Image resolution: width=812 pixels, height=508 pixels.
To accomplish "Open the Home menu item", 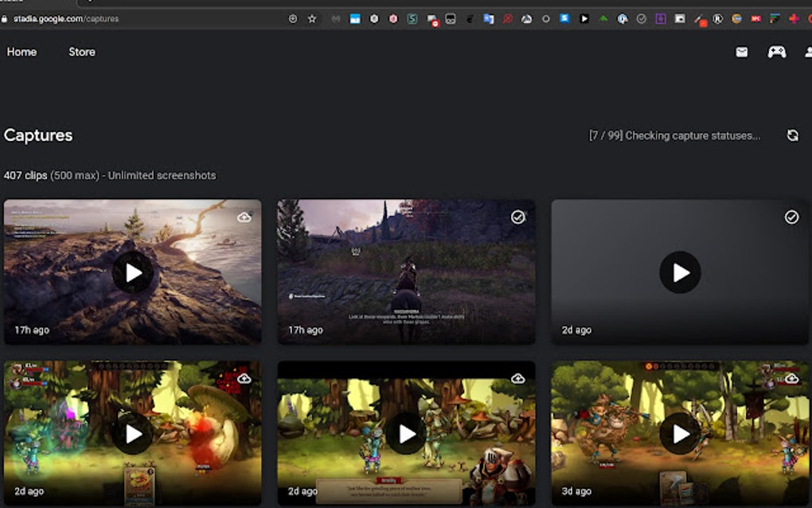I will click(21, 52).
